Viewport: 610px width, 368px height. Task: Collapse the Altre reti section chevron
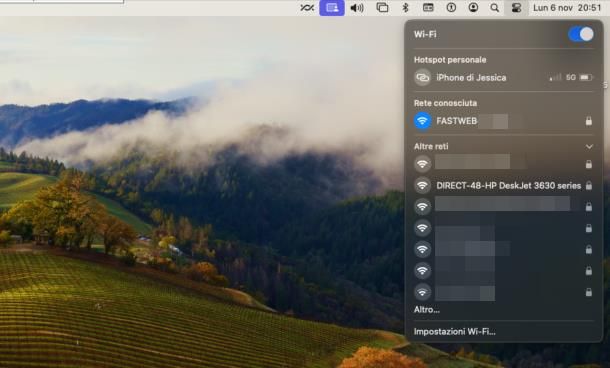tap(589, 147)
